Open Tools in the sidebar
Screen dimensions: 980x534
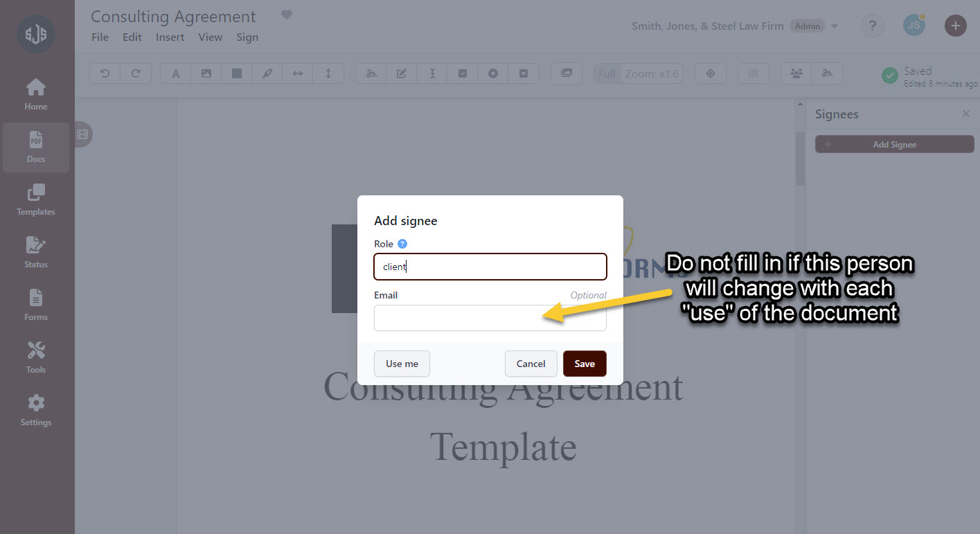(36, 358)
